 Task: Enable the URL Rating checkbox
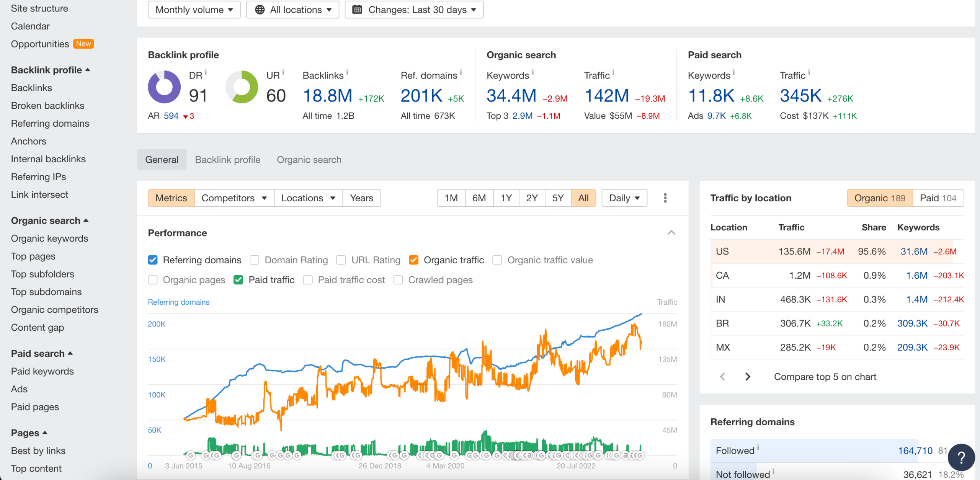click(x=341, y=260)
